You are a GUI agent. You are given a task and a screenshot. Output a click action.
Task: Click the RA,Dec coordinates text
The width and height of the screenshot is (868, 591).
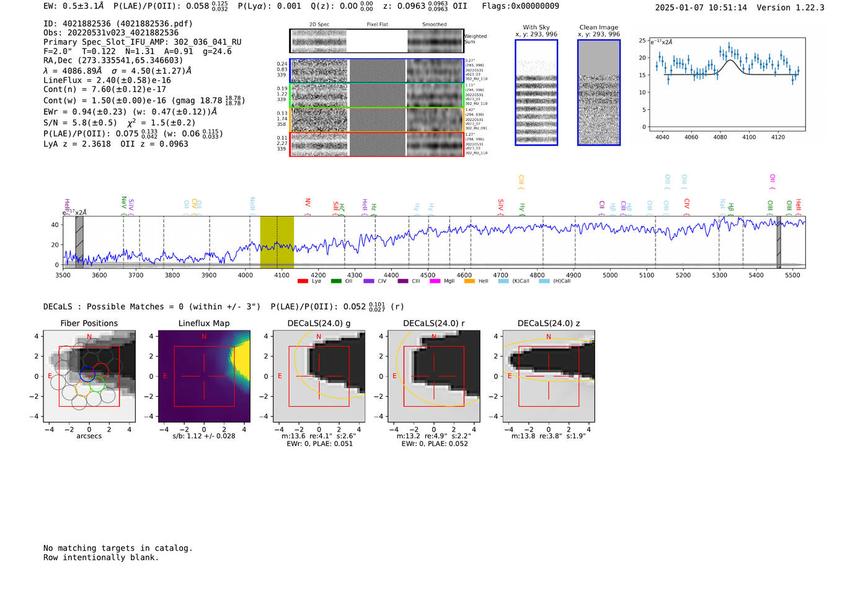coord(113,60)
